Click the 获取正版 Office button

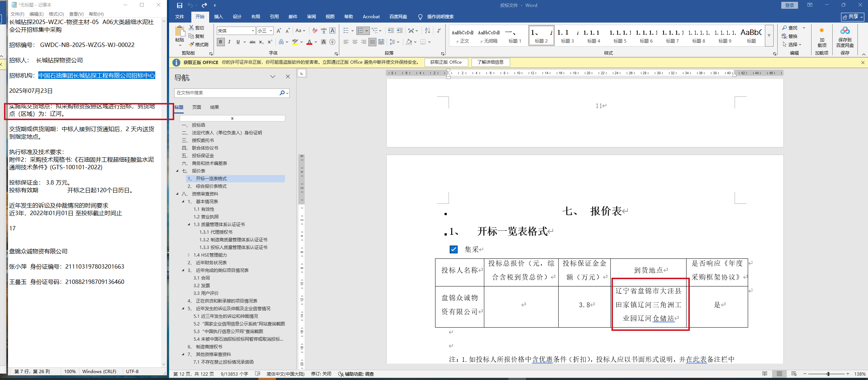click(x=446, y=62)
